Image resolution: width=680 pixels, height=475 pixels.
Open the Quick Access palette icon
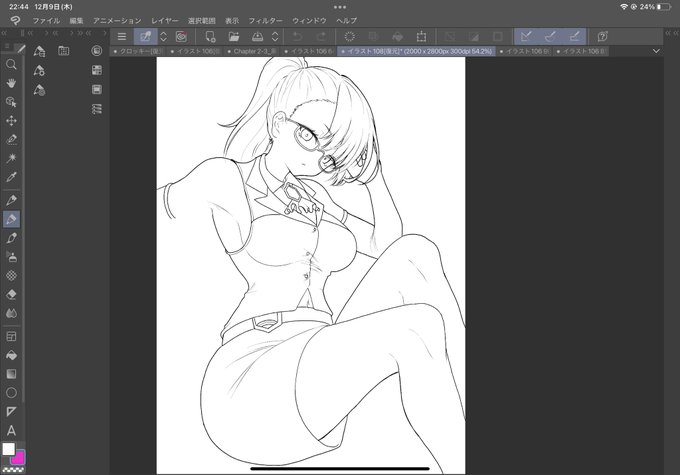click(x=64, y=51)
